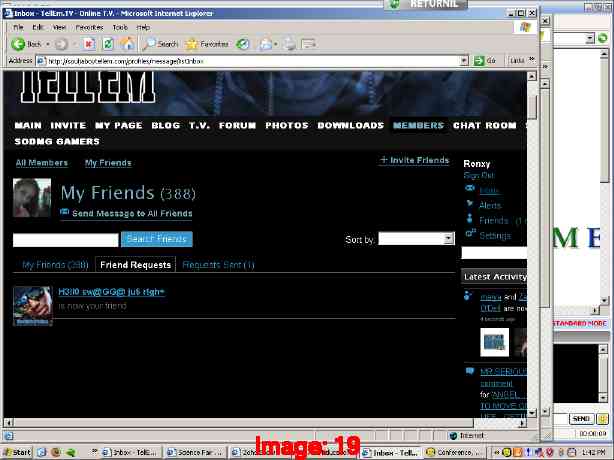This screenshot has width=614, height=460.
Task: Click the Start button
Action: pos(18,452)
